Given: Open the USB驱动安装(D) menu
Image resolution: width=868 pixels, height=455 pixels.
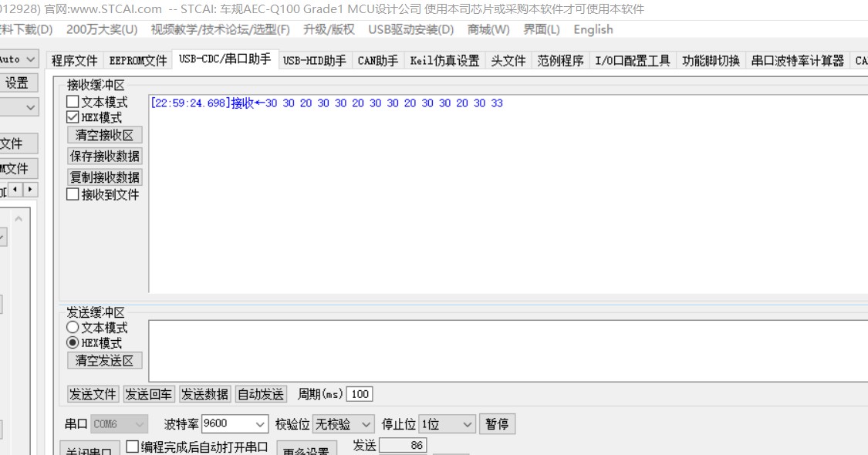Looking at the screenshot, I should click(x=410, y=29).
